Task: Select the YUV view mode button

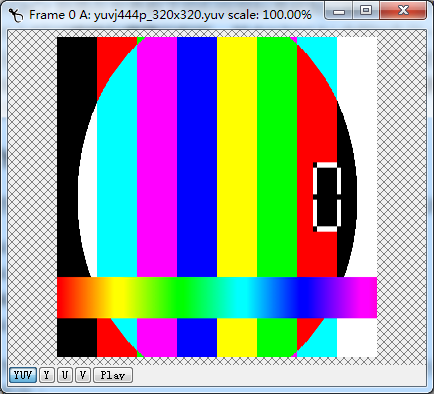Action: coord(23,375)
